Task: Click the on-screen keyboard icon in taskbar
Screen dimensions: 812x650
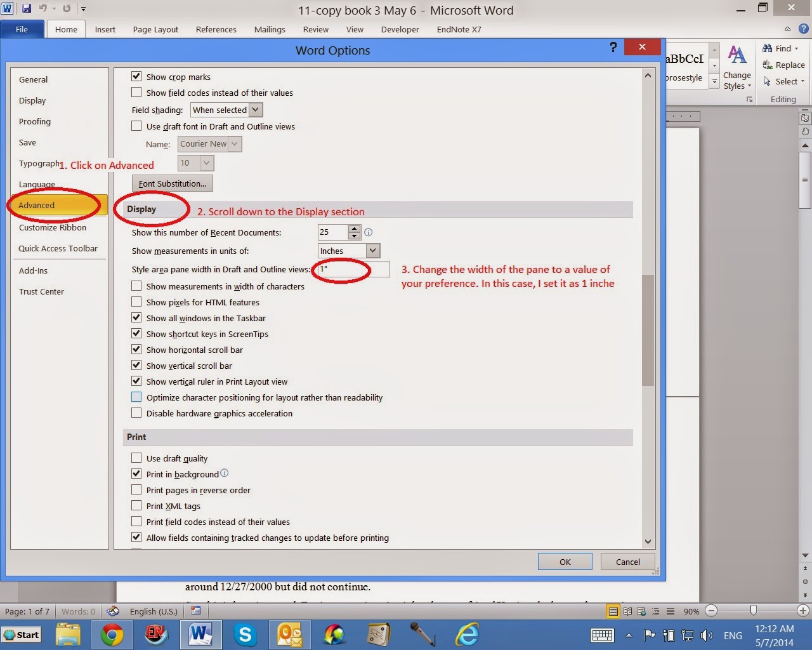Action: coord(602,635)
